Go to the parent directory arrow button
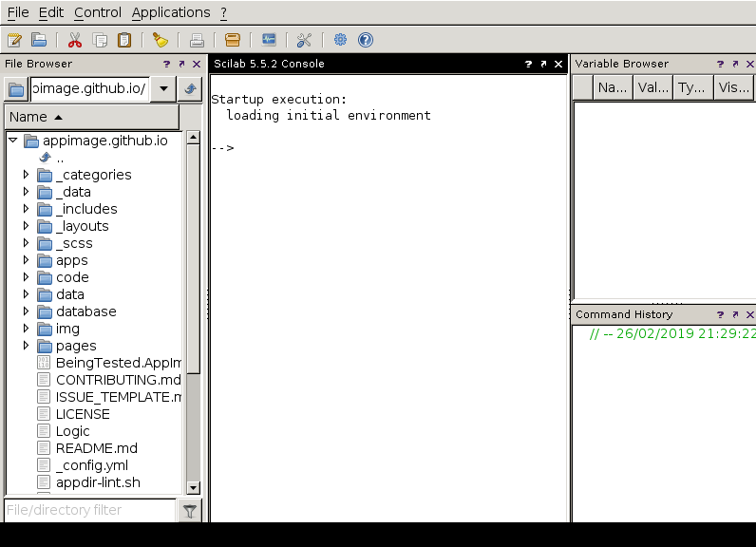Image resolution: width=756 pixels, height=547 pixels. 190,89
